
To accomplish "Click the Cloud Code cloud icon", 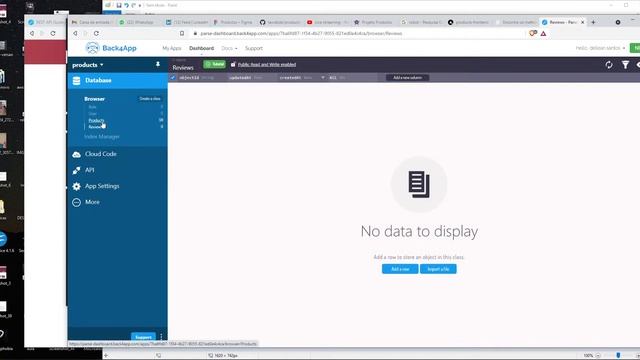I will click(76, 154).
